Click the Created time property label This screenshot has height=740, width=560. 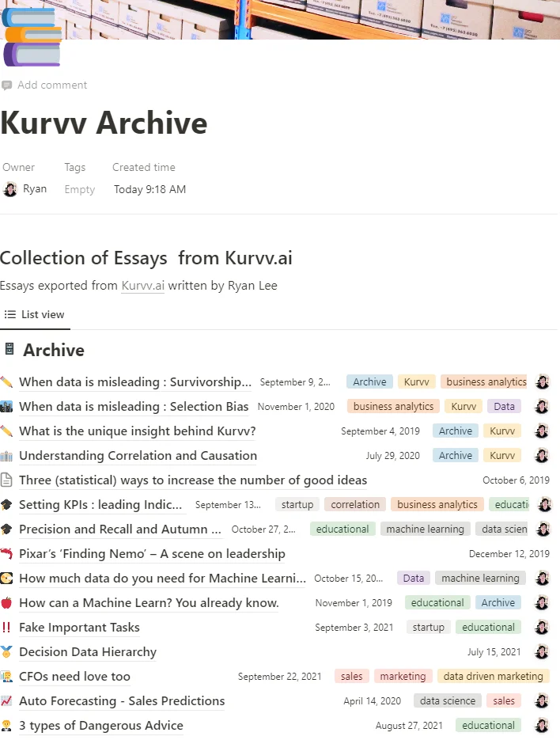click(x=144, y=168)
